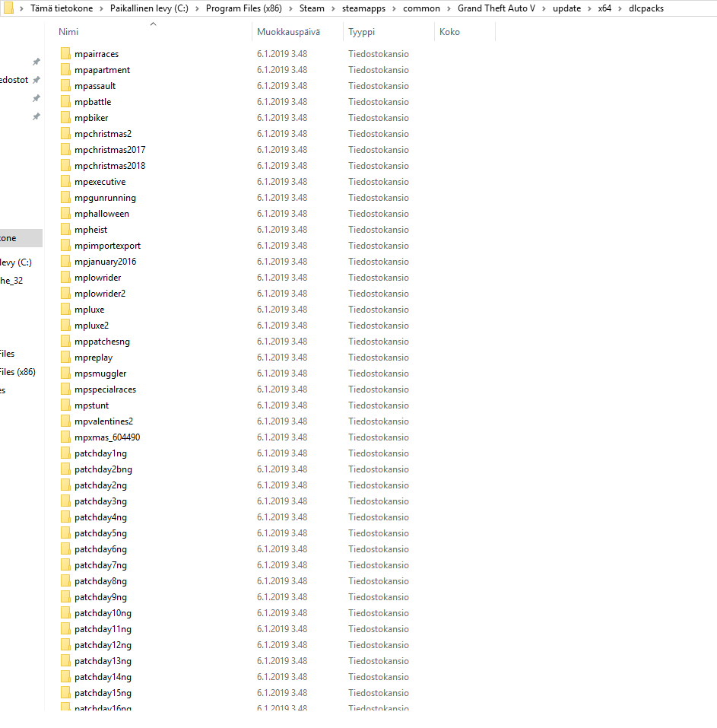Click the mppatchesng folder icon
Screen dimensions: 717x728
tap(65, 342)
